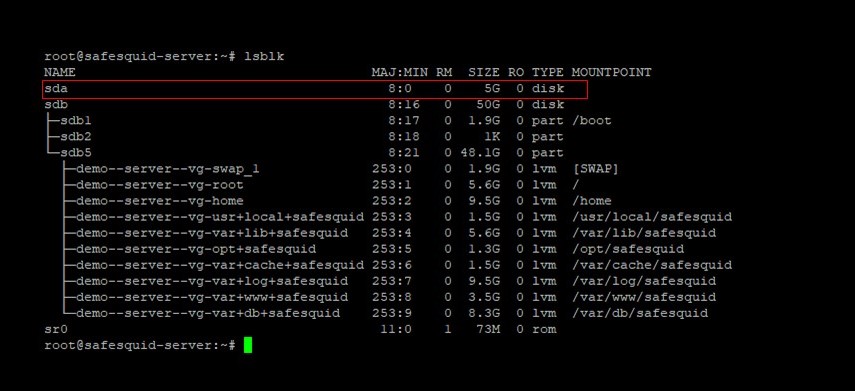Click the [SWAP] mountpoint label
This screenshot has width=855, height=391.
(595, 169)
